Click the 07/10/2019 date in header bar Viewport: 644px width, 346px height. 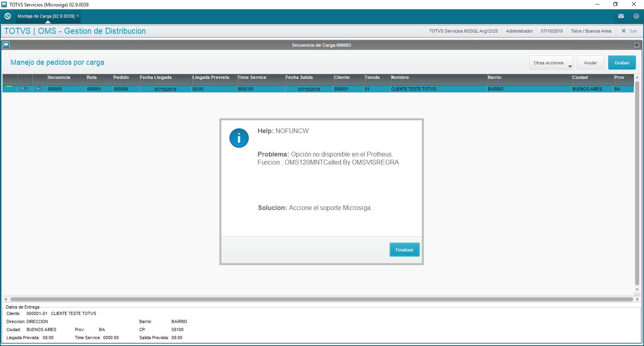(552, 31)
